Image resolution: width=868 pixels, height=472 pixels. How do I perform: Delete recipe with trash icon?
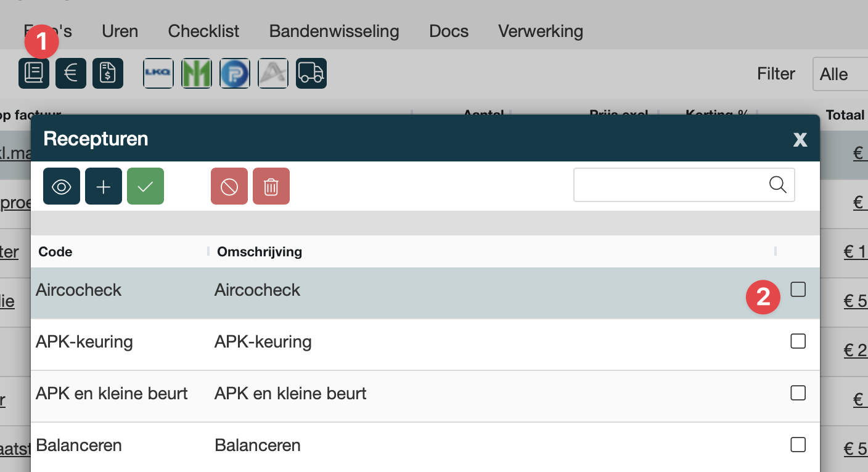(271, 186)
